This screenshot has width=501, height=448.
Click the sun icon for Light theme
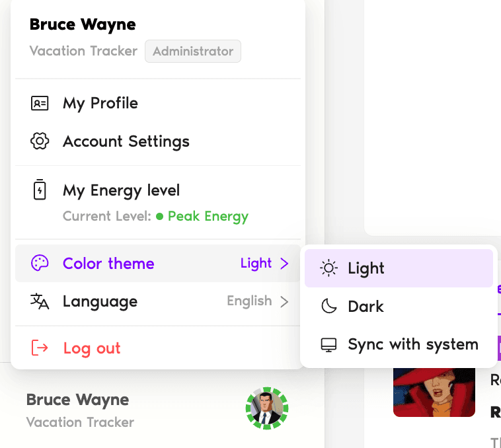tap(328, 268)
